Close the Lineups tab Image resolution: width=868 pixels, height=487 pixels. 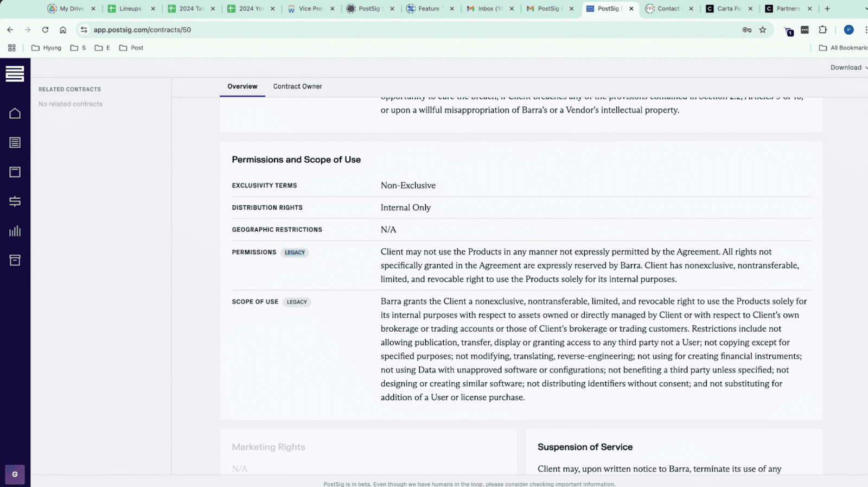(153, 9)
